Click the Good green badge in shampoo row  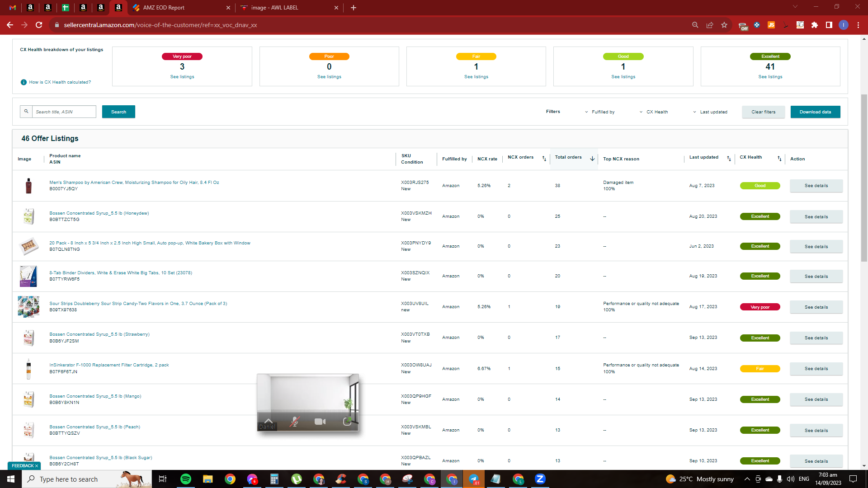[x=760, y=186]
